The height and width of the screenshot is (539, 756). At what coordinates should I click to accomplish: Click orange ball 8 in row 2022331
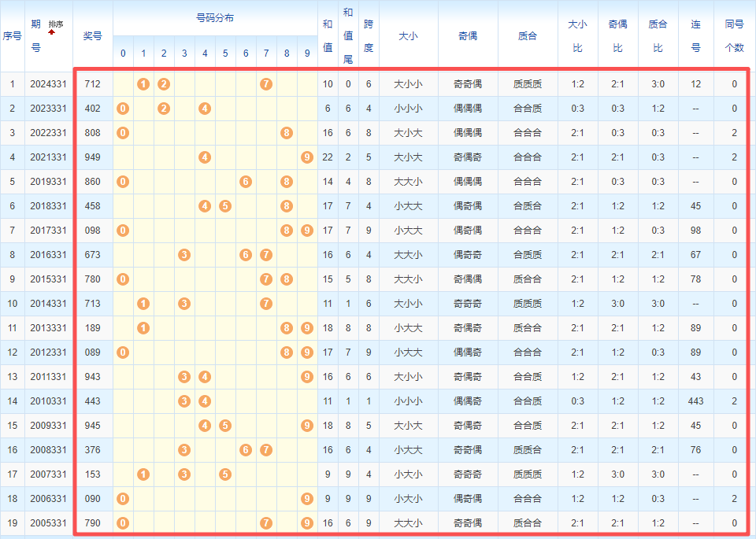tap(287, 133)
